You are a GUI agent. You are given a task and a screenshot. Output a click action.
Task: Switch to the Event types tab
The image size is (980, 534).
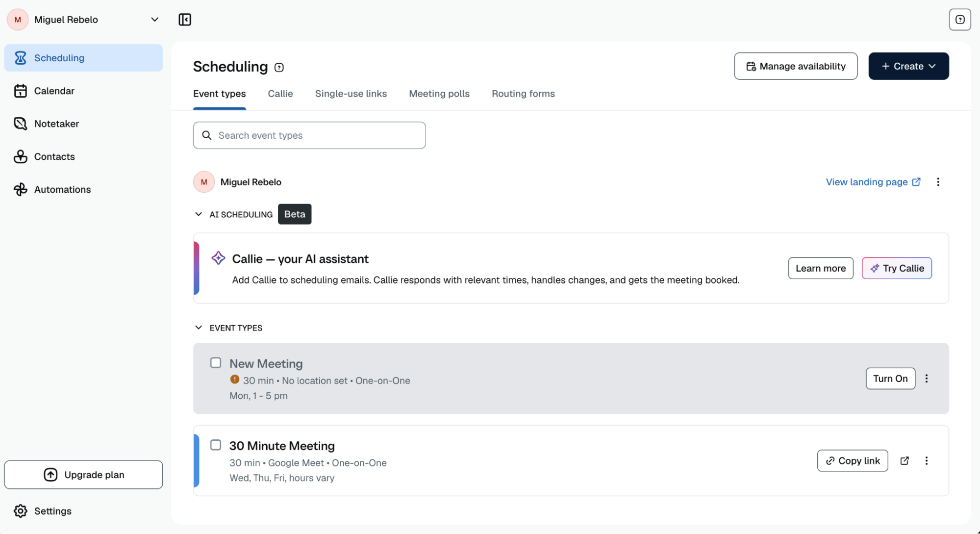219,94
